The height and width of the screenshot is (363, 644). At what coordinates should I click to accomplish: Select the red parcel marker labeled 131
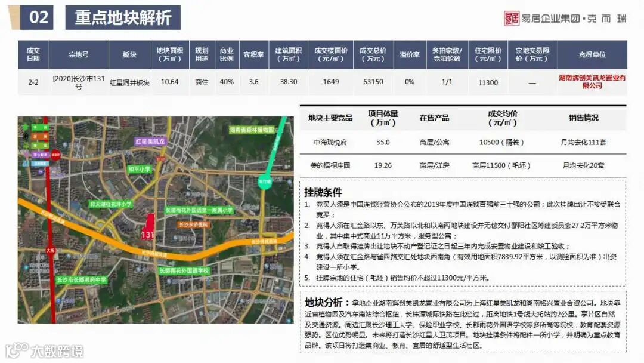(x=148, y=226)
